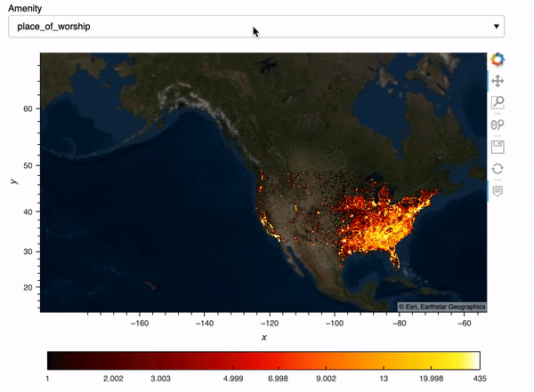This screenshot has height=392, width=534.
Task: Click y-axis tick label 20
Action: coord(28,287)
